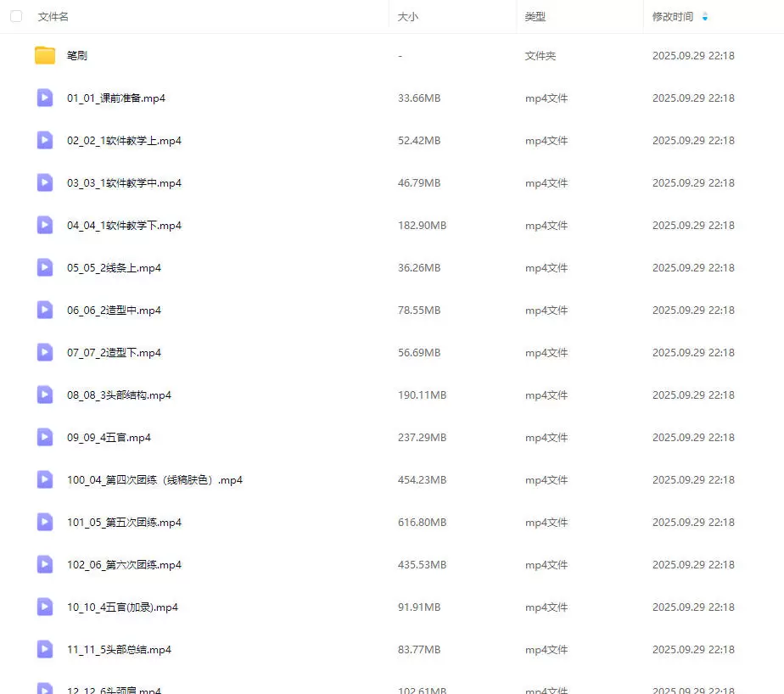Screen dimensions: 784x694
Task: Click the video icon for 11_11_5头部总结.mp4
Action: pyautogui.click(x=45, y=650)
